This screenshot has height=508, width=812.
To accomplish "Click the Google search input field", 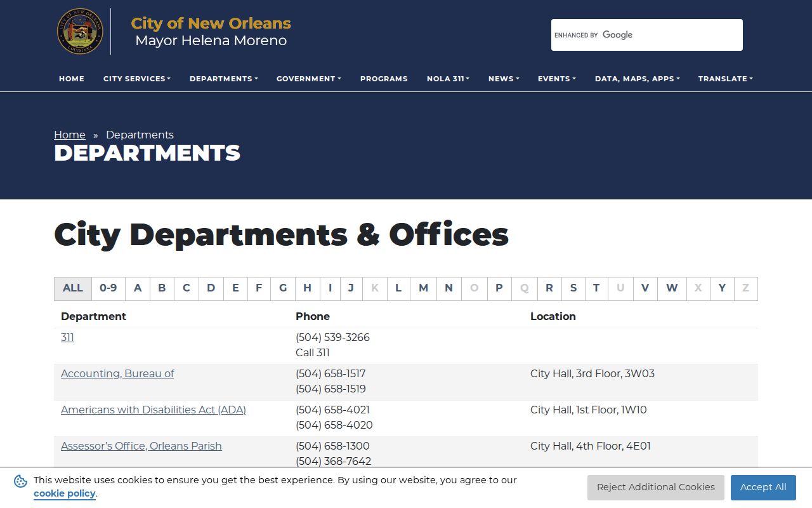I will 647,35.
